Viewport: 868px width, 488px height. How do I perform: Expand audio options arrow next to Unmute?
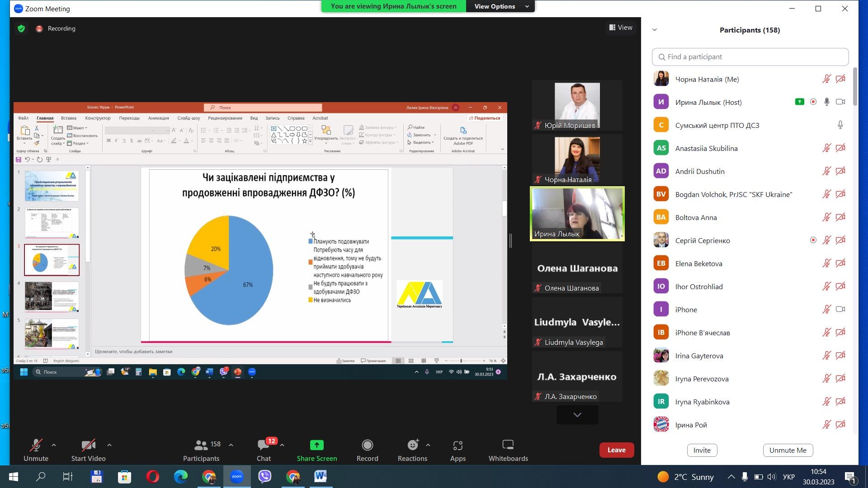pos(54,445)
